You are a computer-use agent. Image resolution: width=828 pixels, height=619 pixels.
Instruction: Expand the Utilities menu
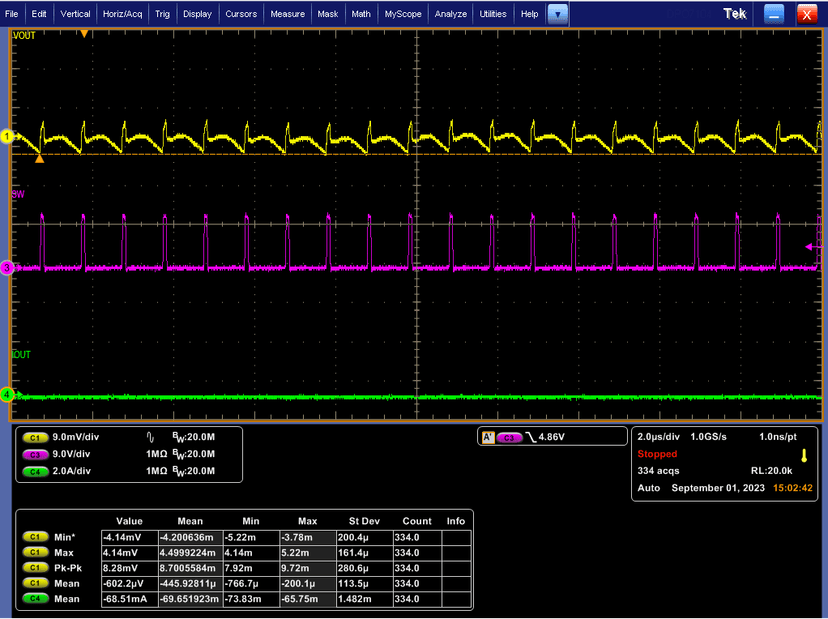click(x=492, y=14)
